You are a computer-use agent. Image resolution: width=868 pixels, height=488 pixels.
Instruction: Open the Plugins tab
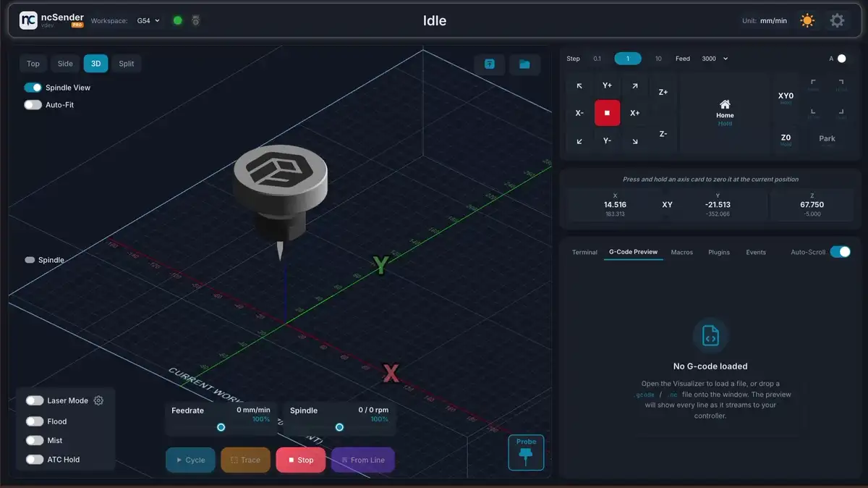[x=719, y=252]
